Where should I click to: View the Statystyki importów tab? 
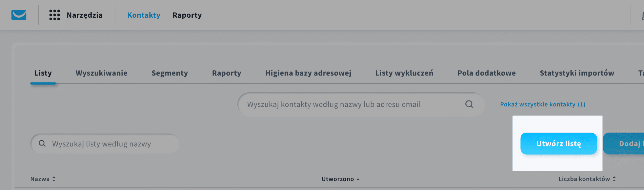577,73
